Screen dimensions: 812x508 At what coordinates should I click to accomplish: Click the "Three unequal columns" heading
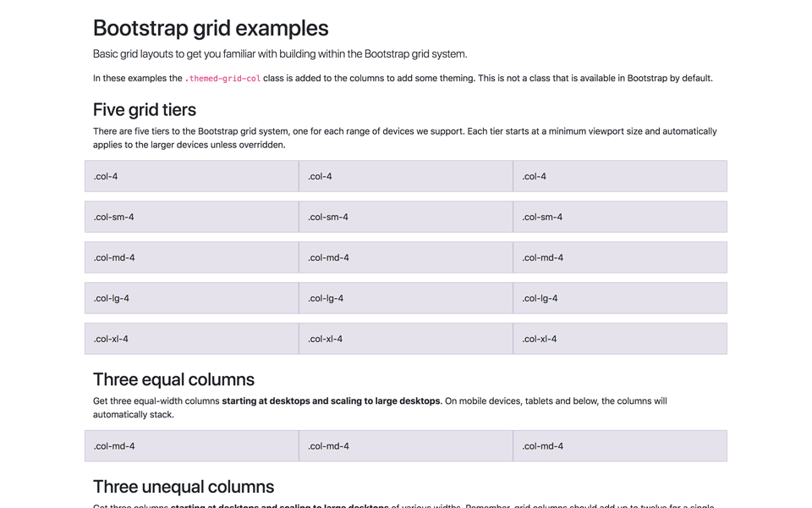[x=184, y=487]
